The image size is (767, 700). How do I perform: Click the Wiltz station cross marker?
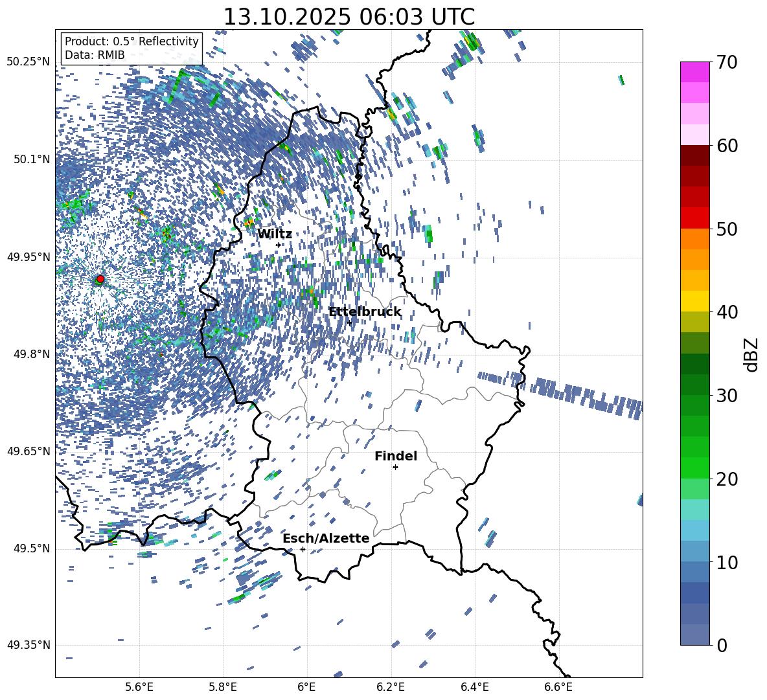pyautogui.click(x=279, y=245)
